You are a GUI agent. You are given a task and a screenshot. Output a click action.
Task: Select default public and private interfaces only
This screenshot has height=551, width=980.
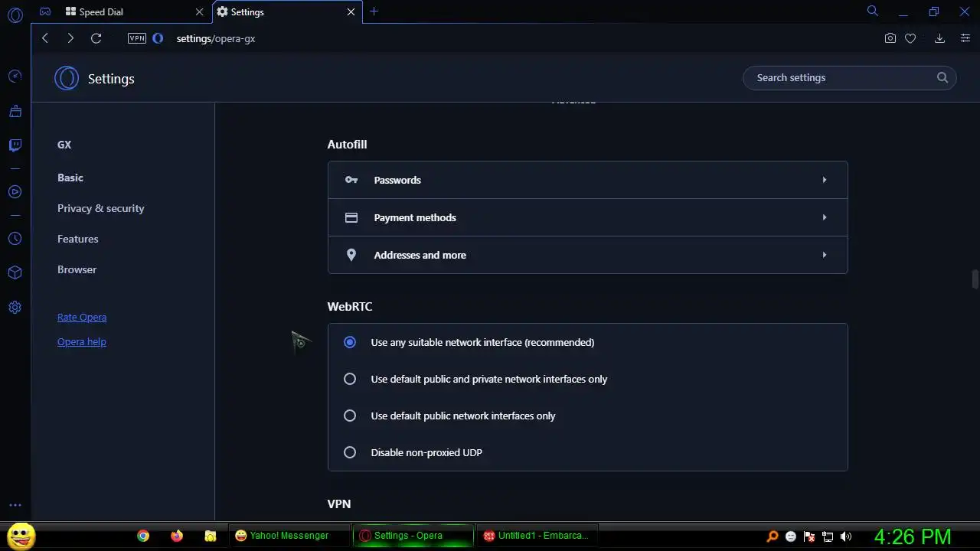[350, 379]
